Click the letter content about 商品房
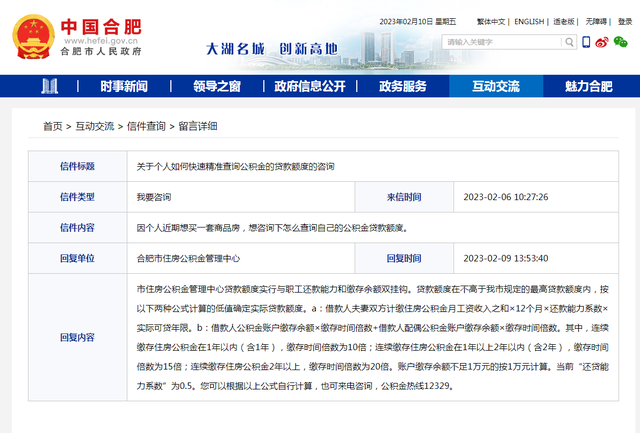Screen dimensions: 640x433 272,228
